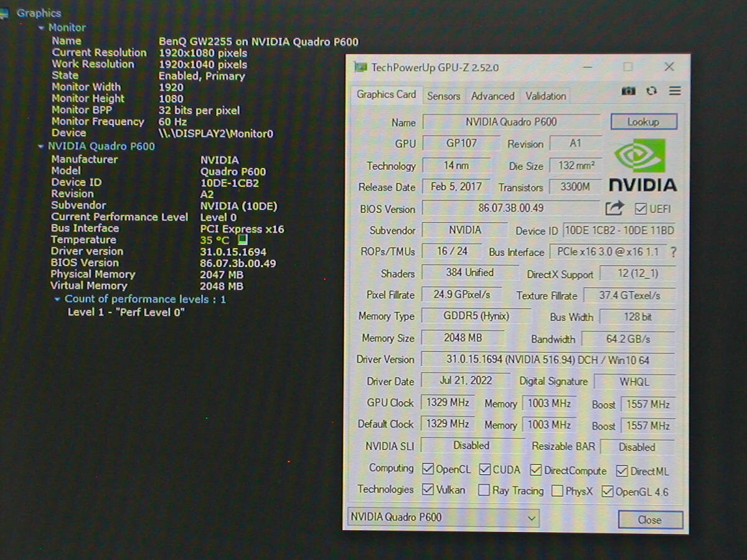Click the Bandwidth field 64.2 GB/s

628,339
